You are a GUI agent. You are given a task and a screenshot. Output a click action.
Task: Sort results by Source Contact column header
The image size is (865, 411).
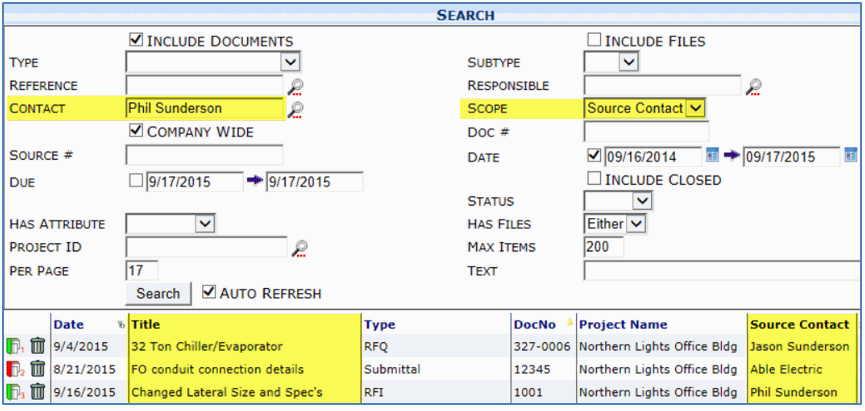pyautogui.click(x=799, y=325)
